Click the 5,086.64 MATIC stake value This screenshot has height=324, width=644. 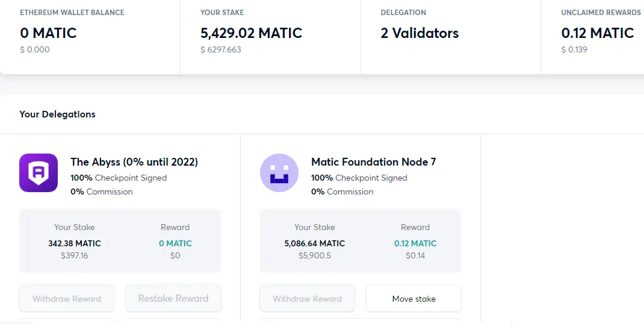[x=315, y=243]
